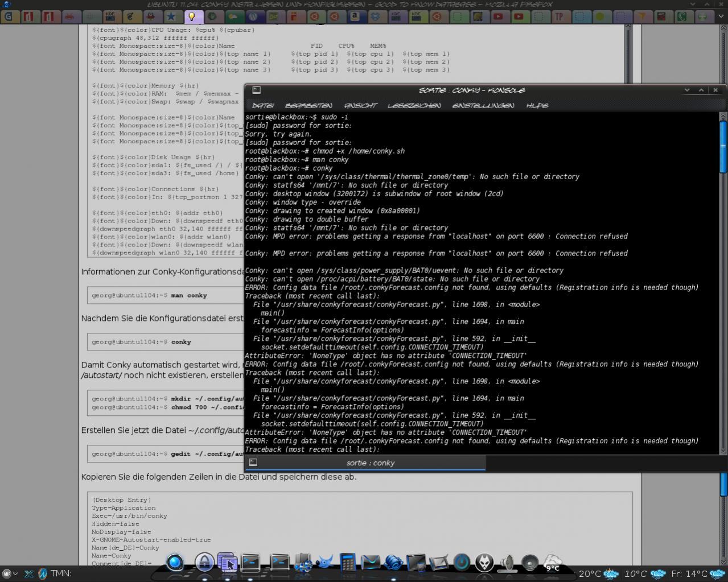Expand the Adblock Plus dropdown arrow
728x582 pixels.
[15, 574]
